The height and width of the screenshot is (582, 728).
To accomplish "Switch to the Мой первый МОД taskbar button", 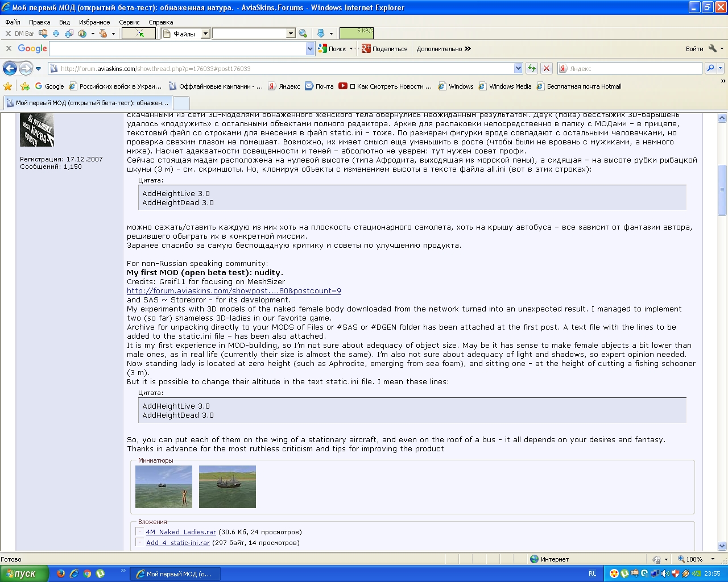I will [x=175, y=574].
